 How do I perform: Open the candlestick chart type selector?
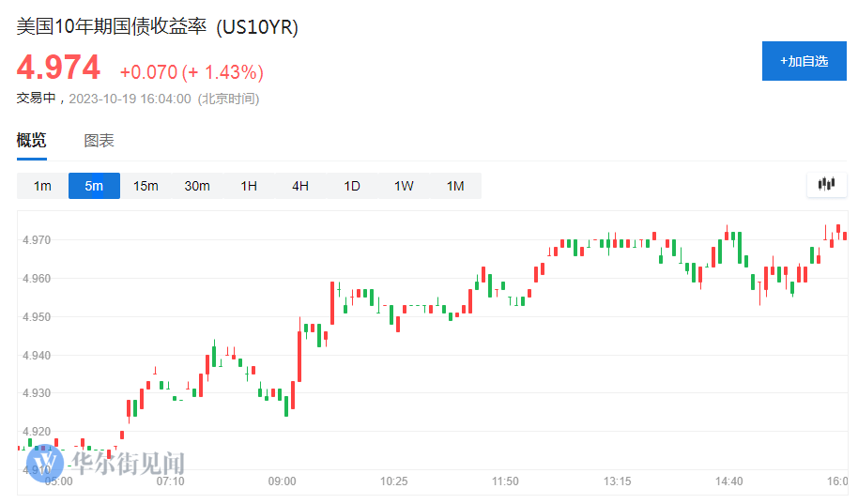pos(826,184)
